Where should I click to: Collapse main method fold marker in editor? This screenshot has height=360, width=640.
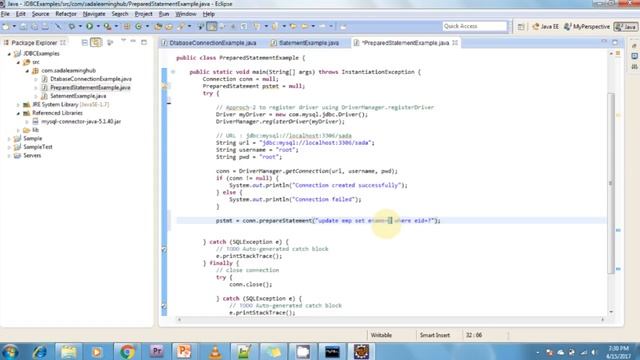[173, 72]
